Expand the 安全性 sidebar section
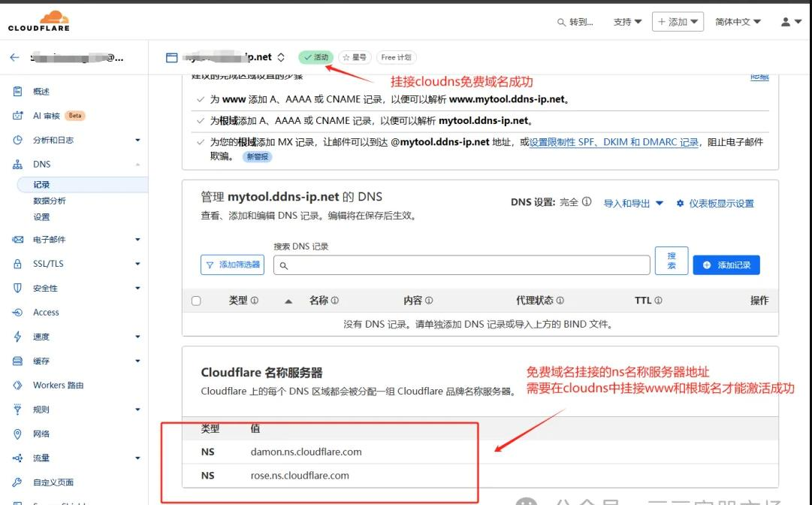The height and width of the screenshot is (505, 812). click(137, 288)
